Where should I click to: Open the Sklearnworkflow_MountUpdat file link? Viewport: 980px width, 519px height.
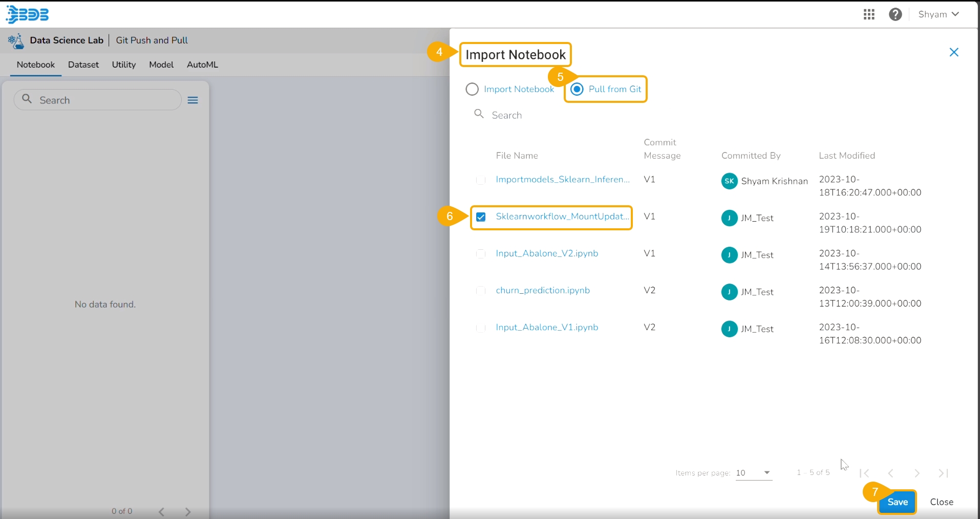(x=562, y=217)
